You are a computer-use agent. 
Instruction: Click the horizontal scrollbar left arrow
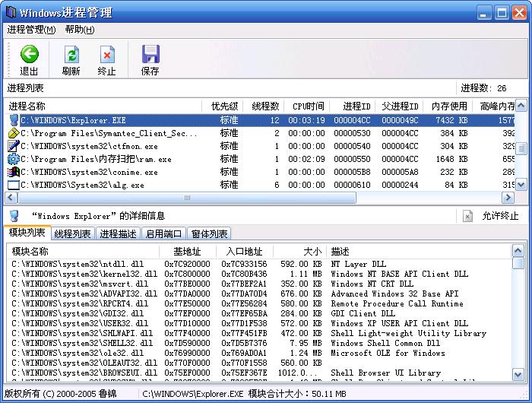pyautogui.click(x=11, y=197)
